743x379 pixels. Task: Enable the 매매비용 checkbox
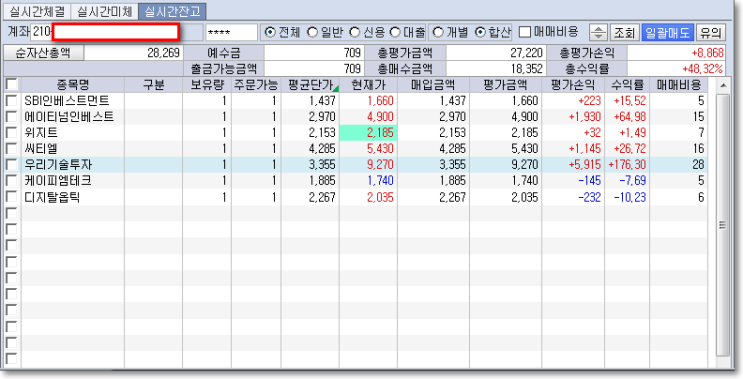525,32
